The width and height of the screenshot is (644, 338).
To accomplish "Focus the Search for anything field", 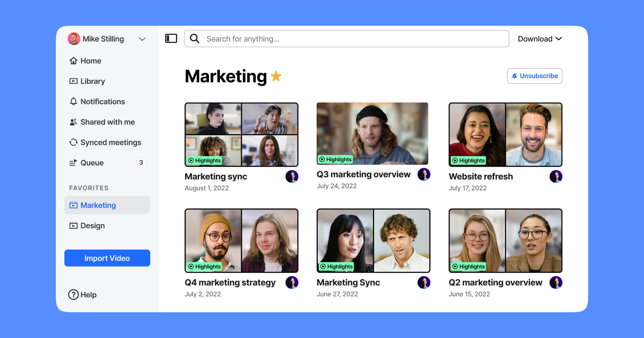I will [346, 39].
